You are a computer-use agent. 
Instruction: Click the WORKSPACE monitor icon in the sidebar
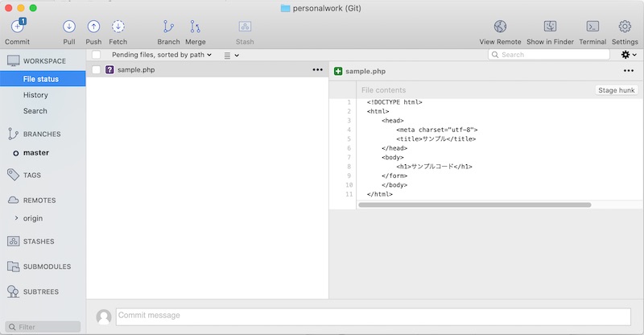[x=13, y=61]
